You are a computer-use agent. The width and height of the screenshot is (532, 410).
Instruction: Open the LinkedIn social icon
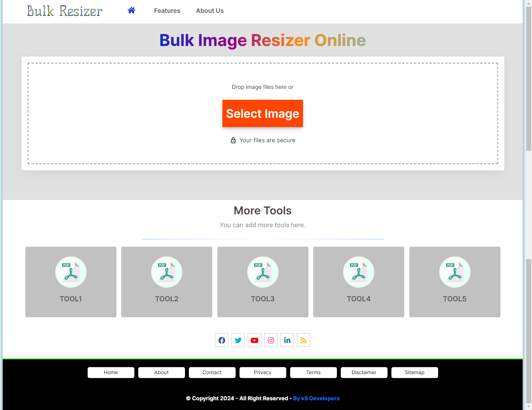287,340
